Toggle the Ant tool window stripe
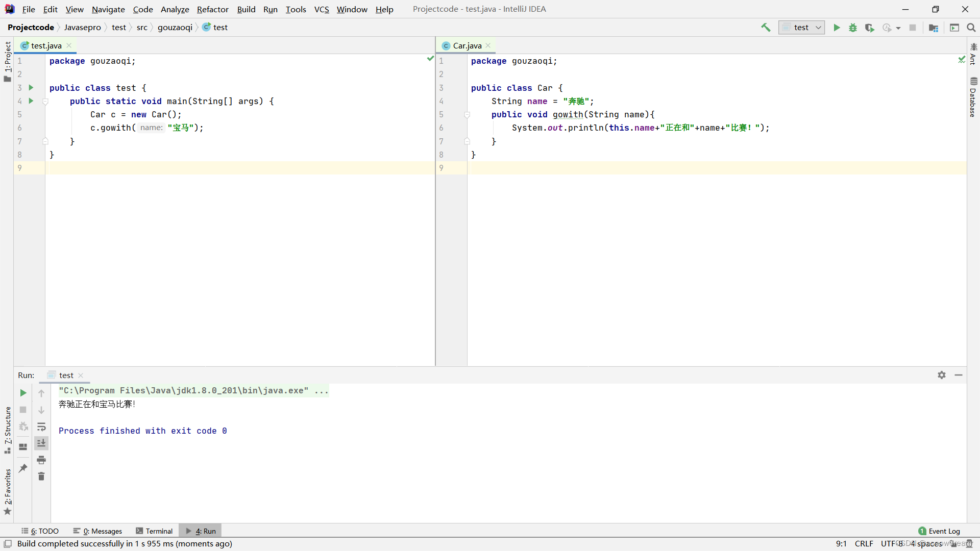 (973, 54)
